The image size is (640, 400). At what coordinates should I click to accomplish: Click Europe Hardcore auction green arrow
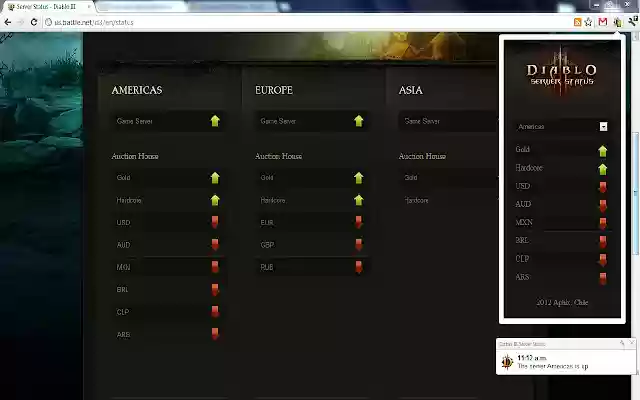[x=359, y=200]
